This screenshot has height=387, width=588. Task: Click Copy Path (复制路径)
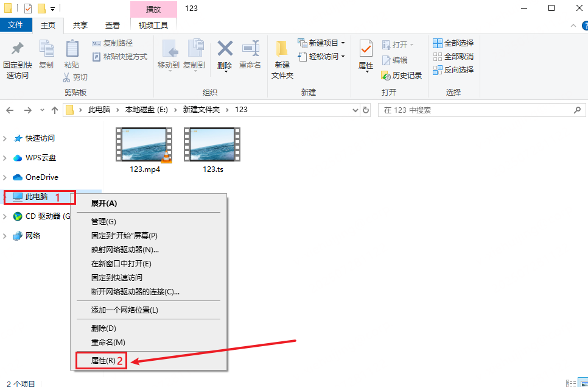[x=113, y=43]
